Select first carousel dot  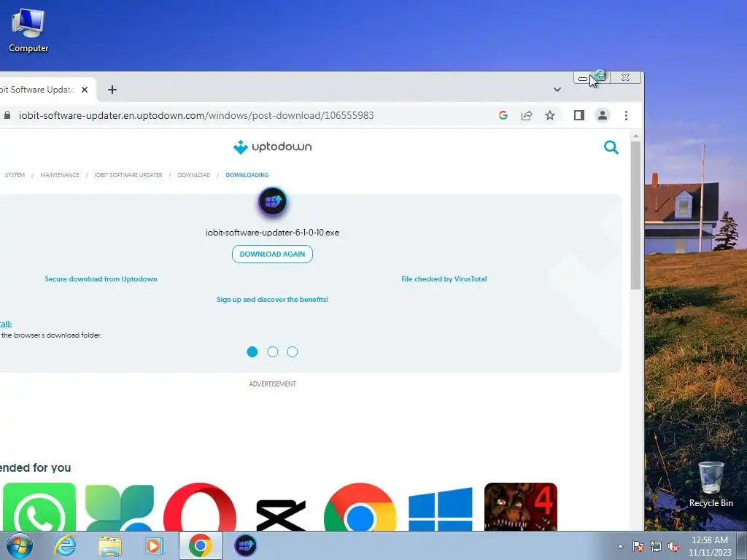coord(252,352)
